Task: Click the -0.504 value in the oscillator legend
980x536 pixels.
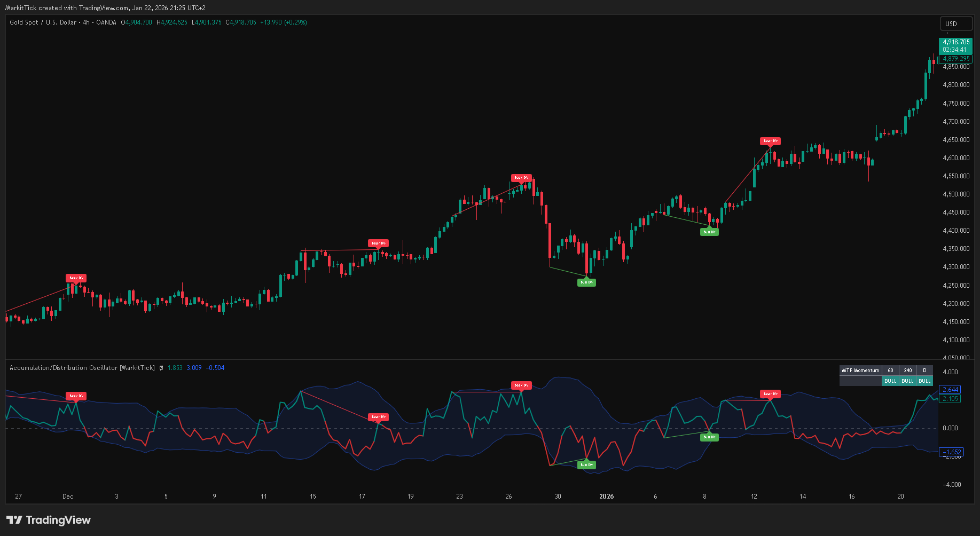Action: [x=215, y=368]
